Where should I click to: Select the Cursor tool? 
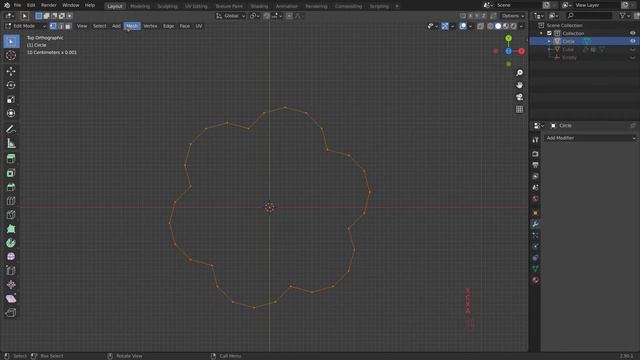pyautogui.click(x=11, y=56)
